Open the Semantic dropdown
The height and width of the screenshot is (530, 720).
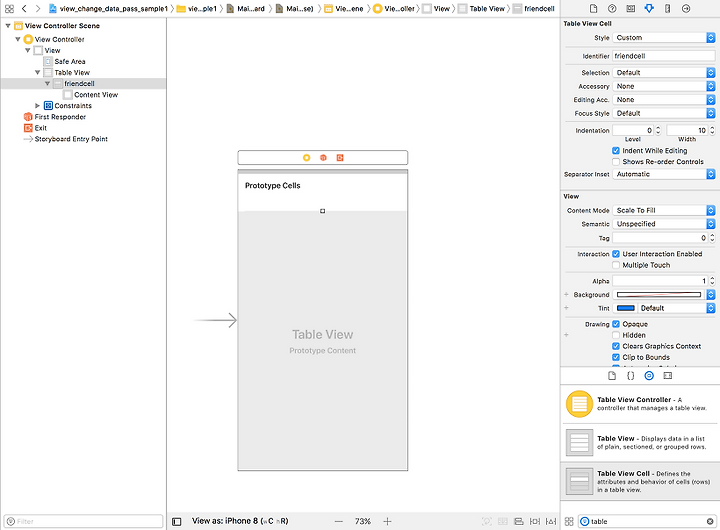664,224
